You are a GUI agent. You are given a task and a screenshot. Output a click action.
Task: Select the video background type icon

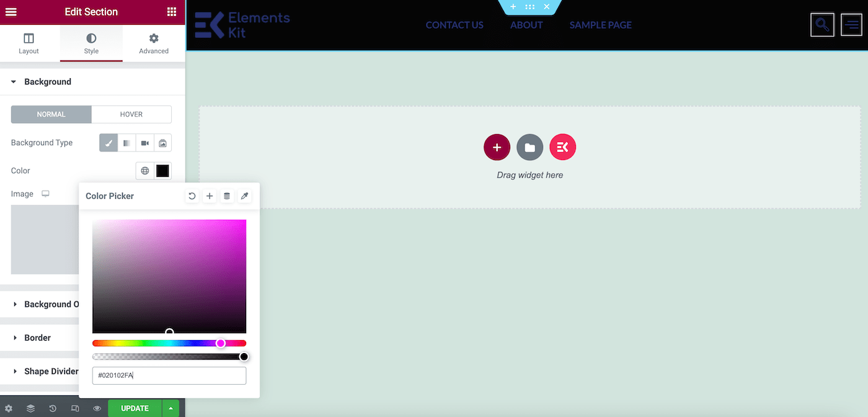coord(144,143)
